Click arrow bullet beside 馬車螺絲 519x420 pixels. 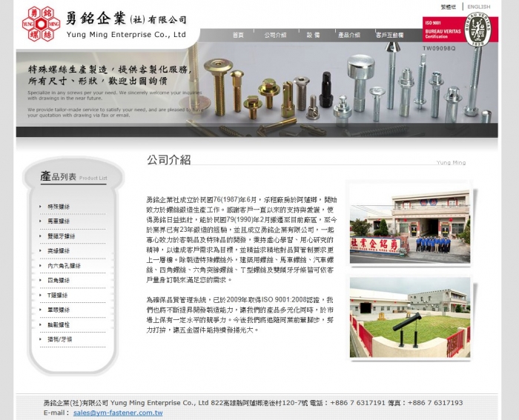(40, 221)
